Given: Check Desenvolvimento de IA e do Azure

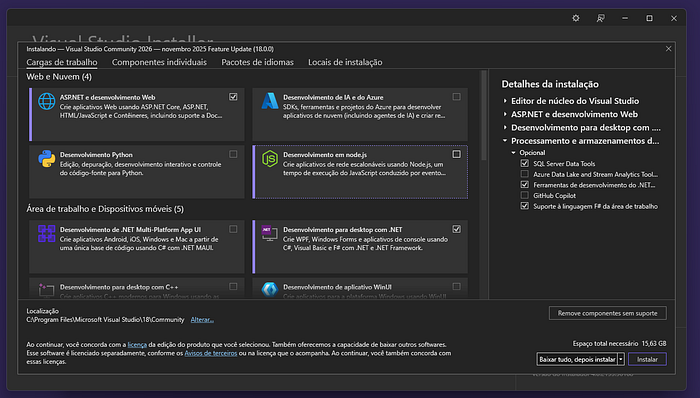Looking at the screenshot, I should point(456,97).
